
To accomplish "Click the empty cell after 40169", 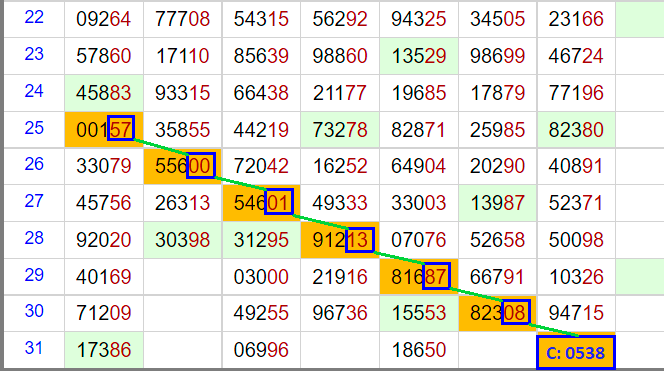I will (x=183, y=277).
